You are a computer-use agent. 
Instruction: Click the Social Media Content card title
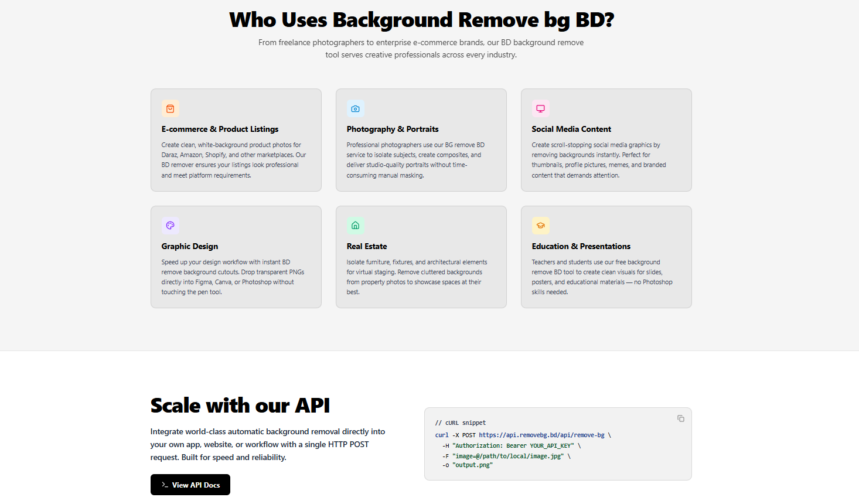pyautogui.click(x=571, y=129)
